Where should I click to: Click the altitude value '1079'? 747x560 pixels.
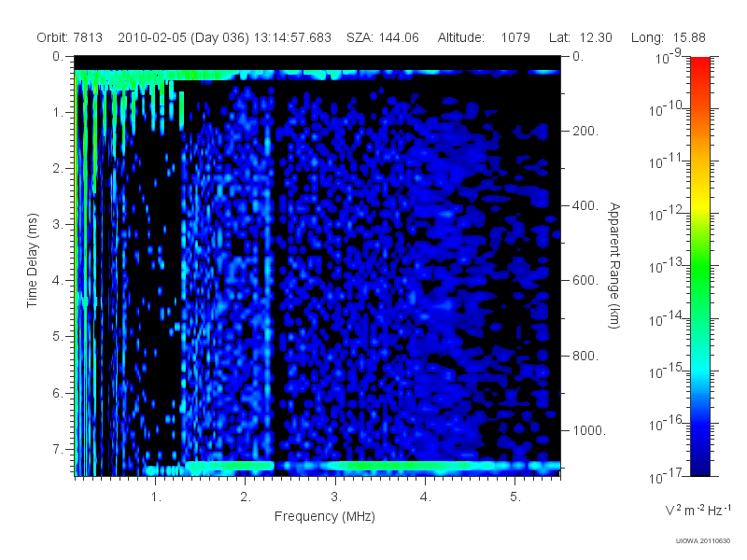515,37
